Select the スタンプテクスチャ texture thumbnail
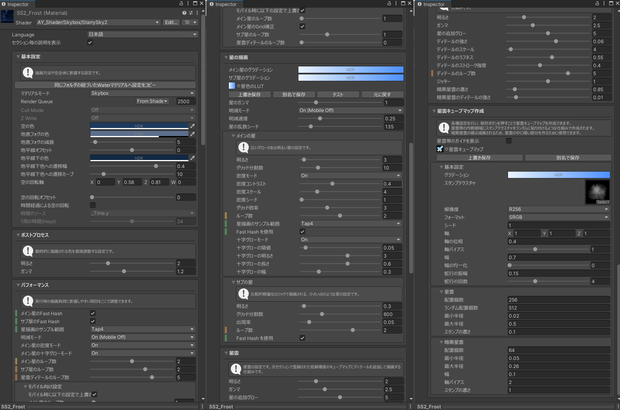The height and width of the screenshot is (410, 620). click(597, 192)
